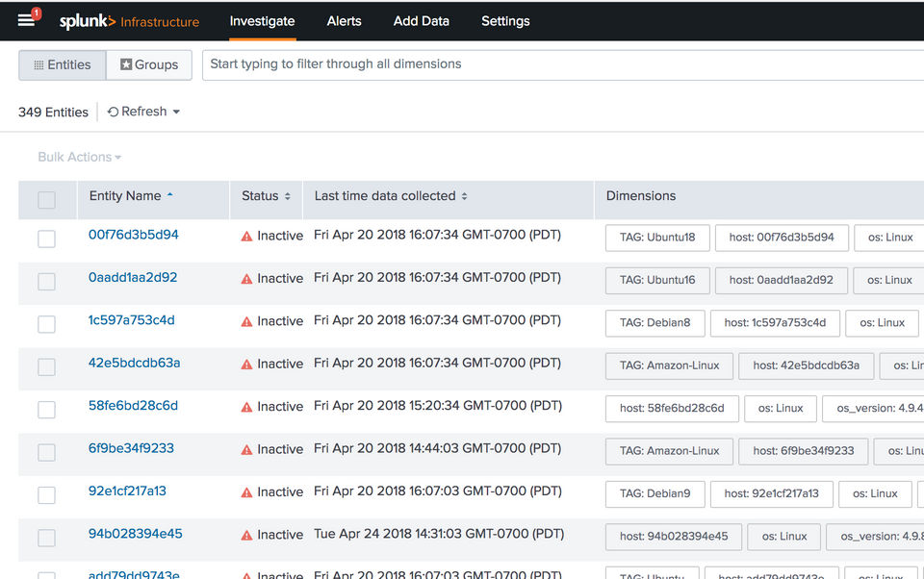Click the TAG: Debian8 dimension chip
This screenshot has width=924, height=579.
(655, 323)
